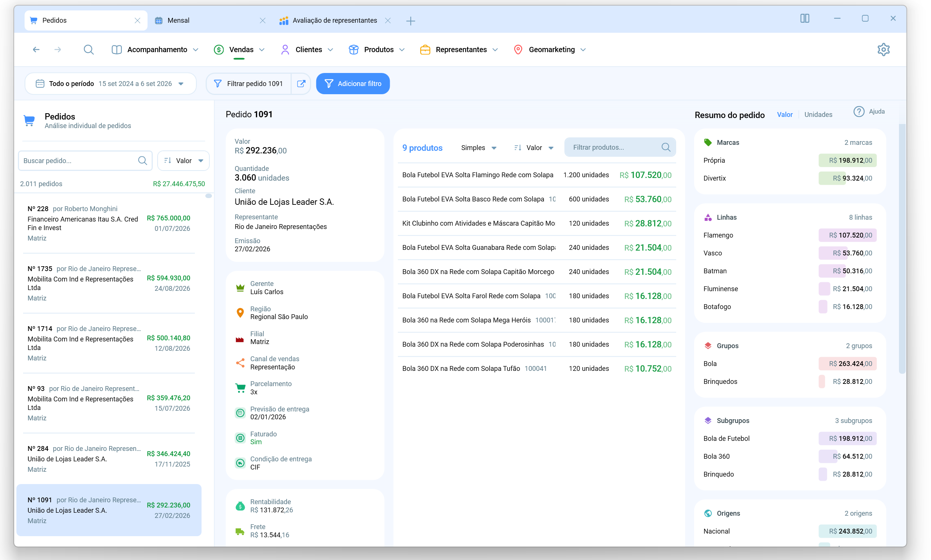931x560 pixels.
Task: Click Kit Clubinho com Atividades product row
Action: 536,223
